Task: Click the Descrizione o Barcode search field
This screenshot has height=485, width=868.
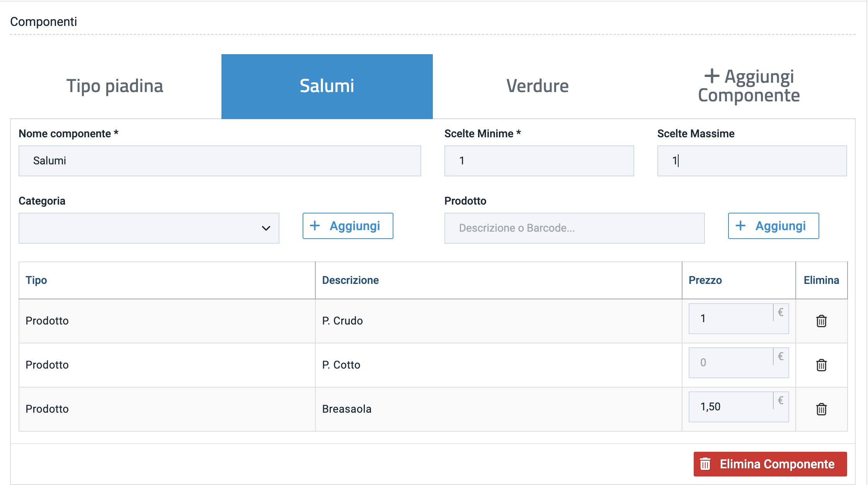Action: (574, 228)
